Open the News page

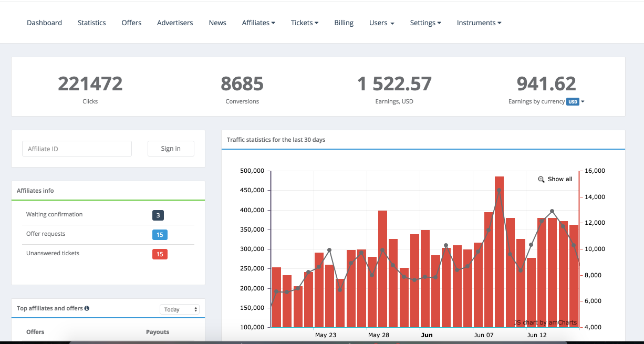coord(217,23)
